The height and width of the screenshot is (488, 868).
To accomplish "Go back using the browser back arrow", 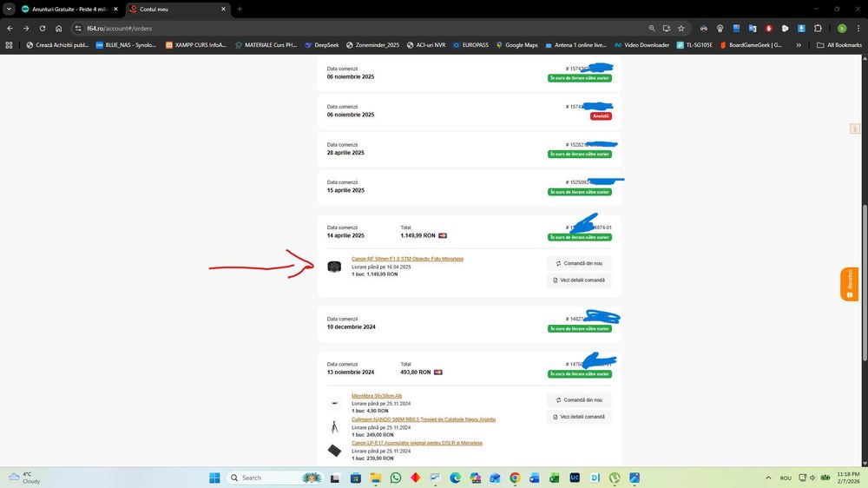I will (10, 29).
